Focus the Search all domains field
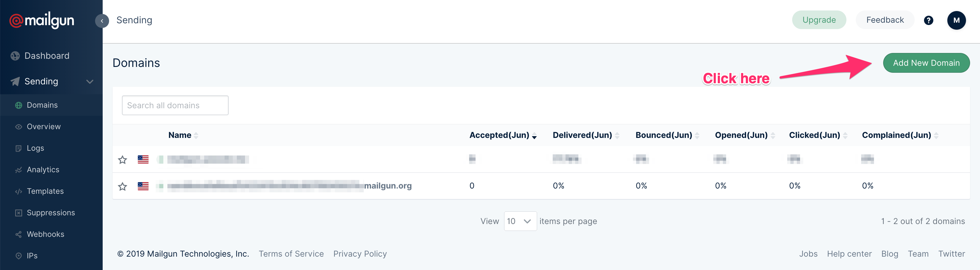The image size is (980, 270). (x=175, y=105)
